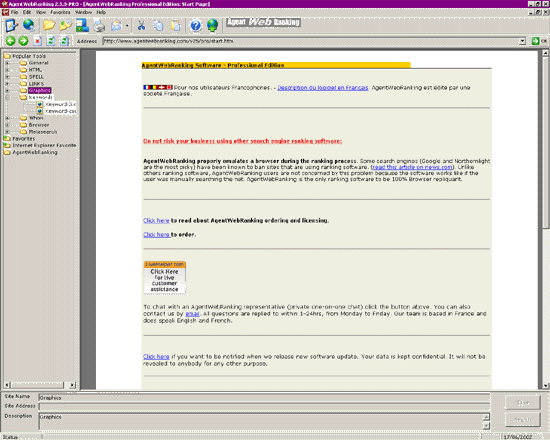The width and height of the screenshot is (550, 440).
Task: Click the Site Name input field
Action: pos(264,398)
